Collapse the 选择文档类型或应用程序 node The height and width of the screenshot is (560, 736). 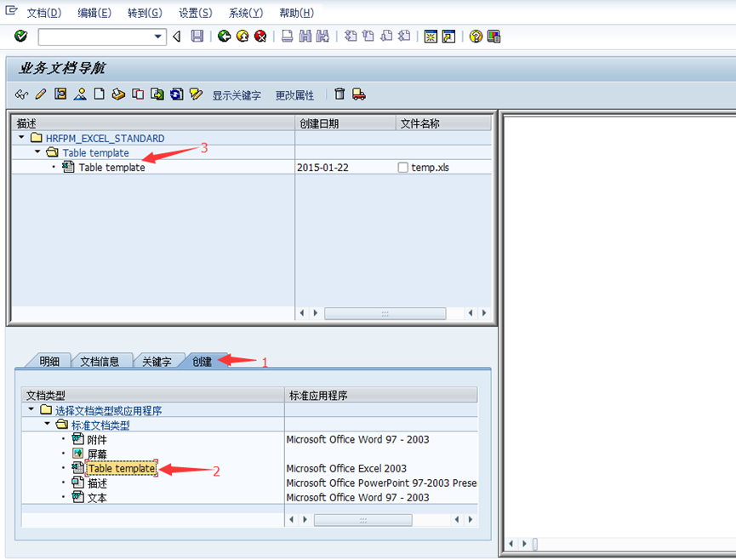[31, 409]
